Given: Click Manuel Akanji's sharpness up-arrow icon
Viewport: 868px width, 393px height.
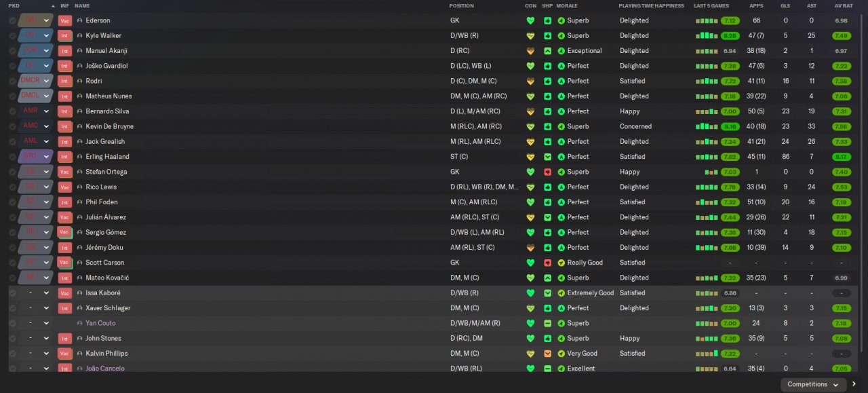Looking at the screenshot, I should (547, 51).
